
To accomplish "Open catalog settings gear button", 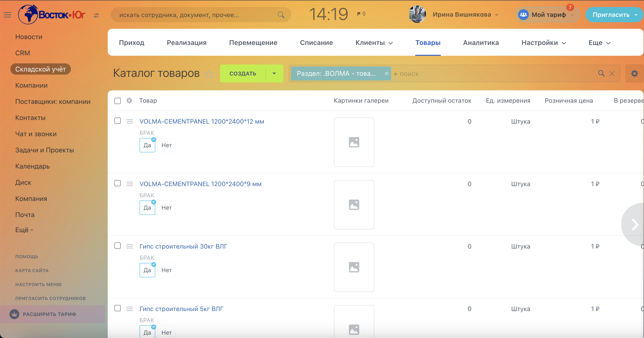I will [x=634, y=74].
